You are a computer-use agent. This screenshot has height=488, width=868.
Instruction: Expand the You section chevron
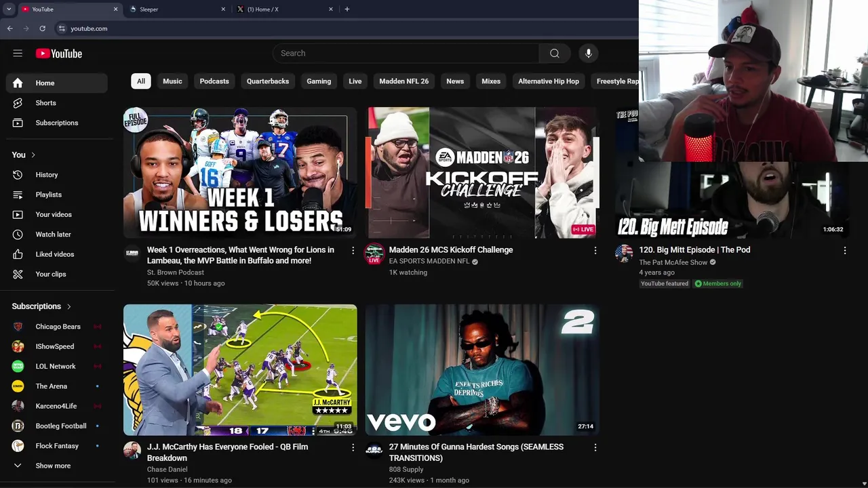(x=33, y=155)
